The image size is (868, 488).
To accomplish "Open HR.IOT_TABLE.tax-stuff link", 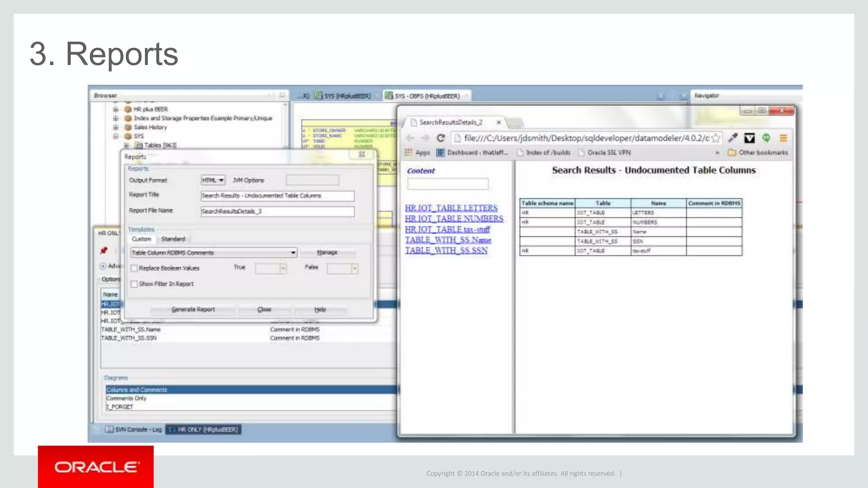I will 447,229.
